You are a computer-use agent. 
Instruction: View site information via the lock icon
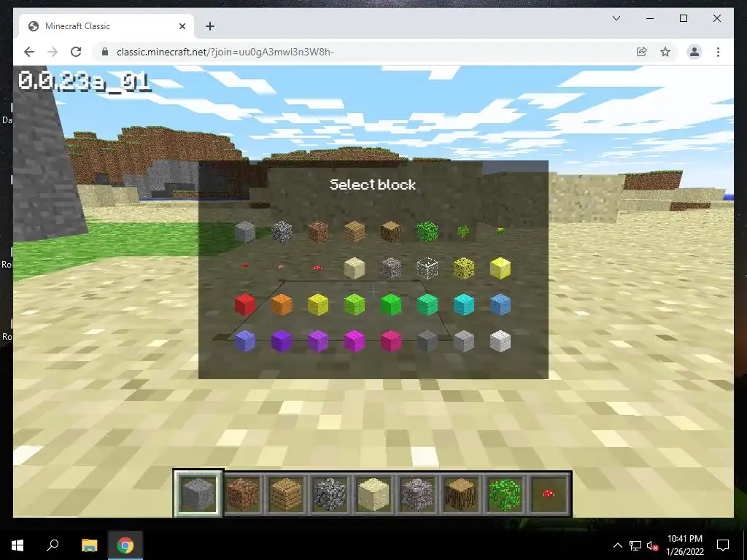point(105,52)
